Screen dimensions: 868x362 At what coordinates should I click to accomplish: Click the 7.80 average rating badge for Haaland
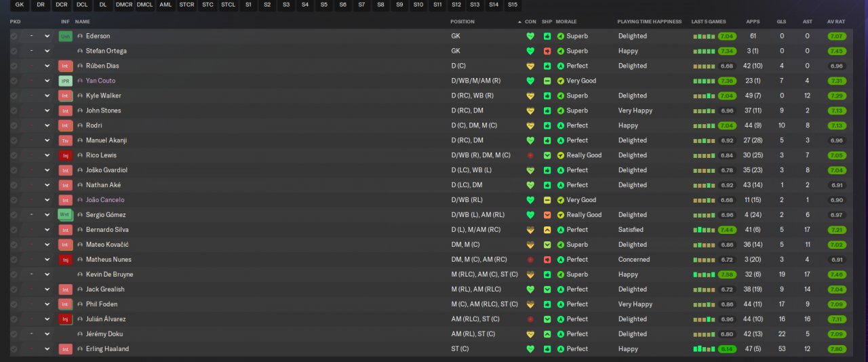(836, 349)
